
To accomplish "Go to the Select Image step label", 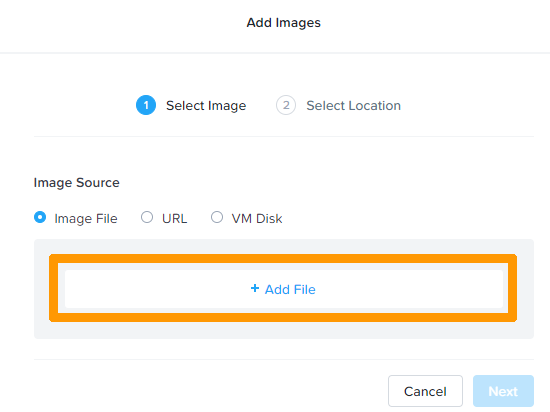I will [x=206, y=106].
